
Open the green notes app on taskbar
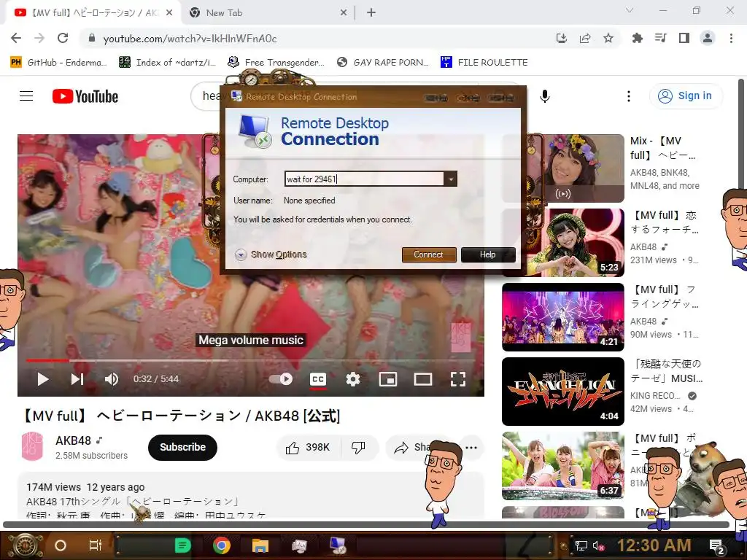point(182,545)
